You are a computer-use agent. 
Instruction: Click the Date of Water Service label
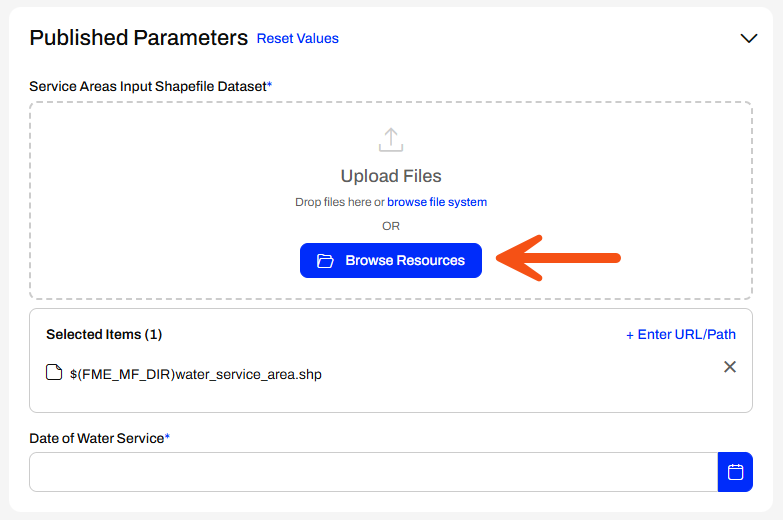99,438
